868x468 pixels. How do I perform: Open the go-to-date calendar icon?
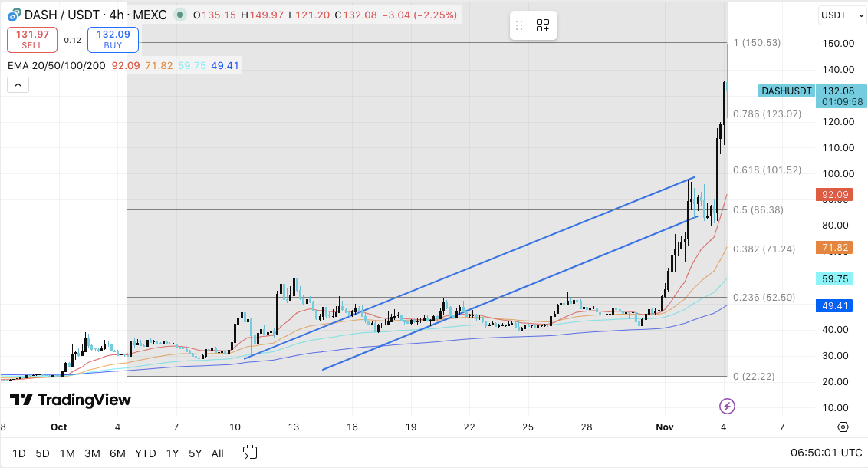tap(249, 453)
